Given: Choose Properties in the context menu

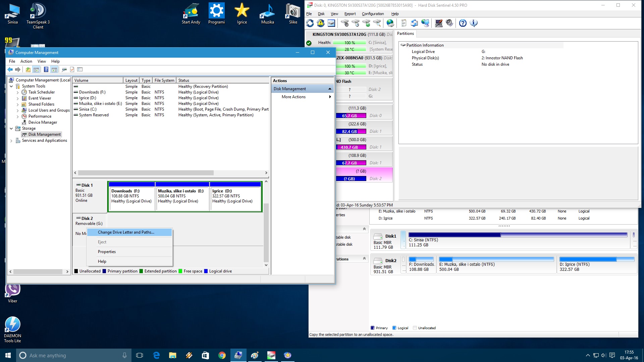Looking at the screenshot, I should 129,252.
